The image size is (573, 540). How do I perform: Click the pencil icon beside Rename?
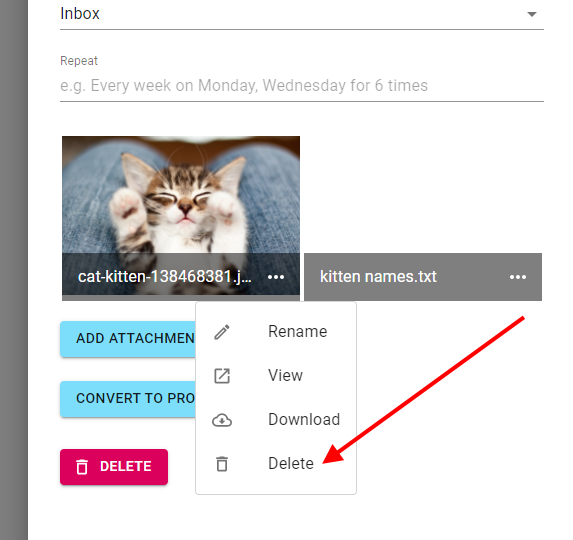[222, 332]
